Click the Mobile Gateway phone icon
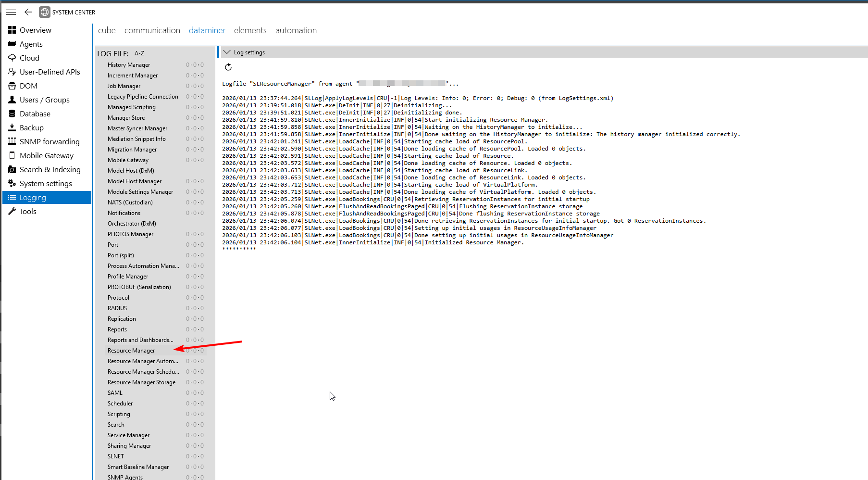The image size is (868, 480). tap(12, 155)
